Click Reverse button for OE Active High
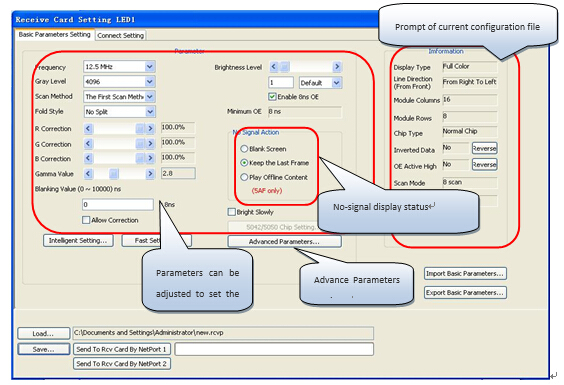 click(484, 164)
